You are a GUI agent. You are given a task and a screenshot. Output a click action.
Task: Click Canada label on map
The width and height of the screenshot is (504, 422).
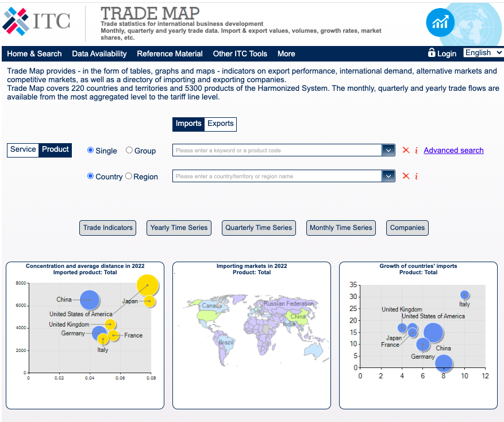(x=211, y=305)
